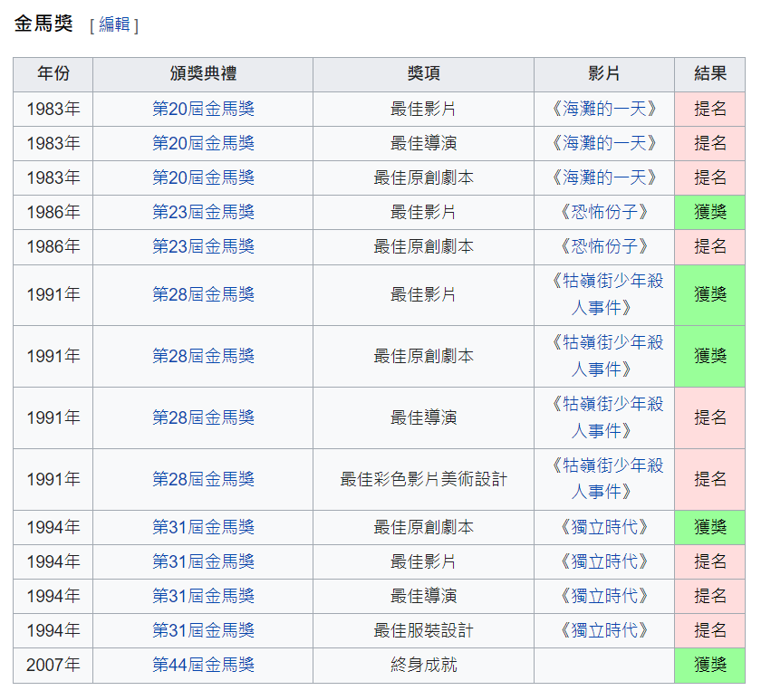The width and height of the screenshot is (771, 700).
Task: Open 《獨立時代》 link in 1994 最佳原創劇本 row
Action: point(603,527)
